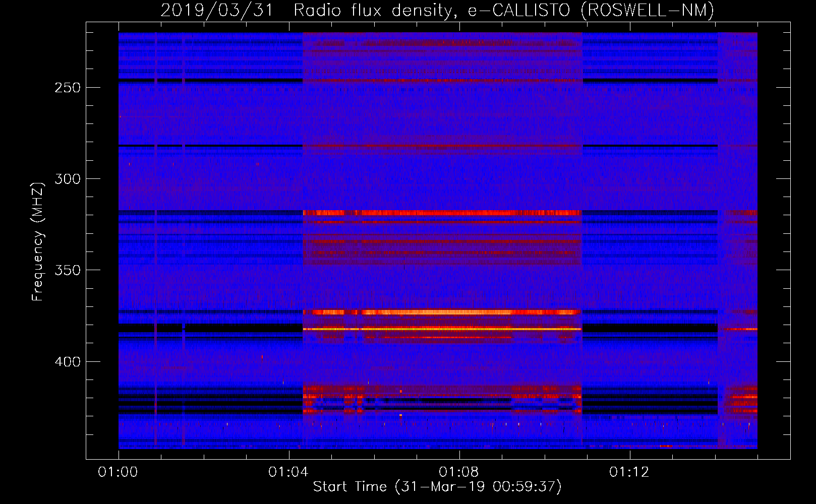Click the plot title 'Radio flux density, e-CALLISTO (ROSWELL-NM)'
The width and height of the screenshot is (816, 504).
tap(504, 10)
